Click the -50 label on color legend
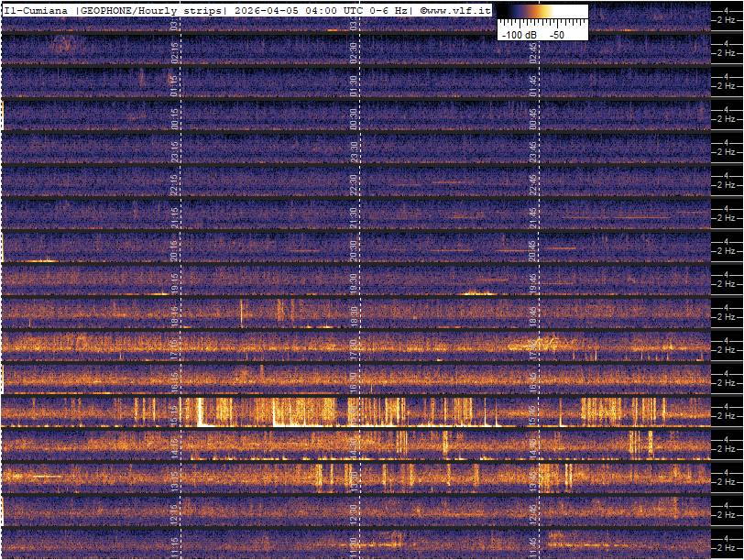The width and height of the screenshot is (744, 560). 556,34
